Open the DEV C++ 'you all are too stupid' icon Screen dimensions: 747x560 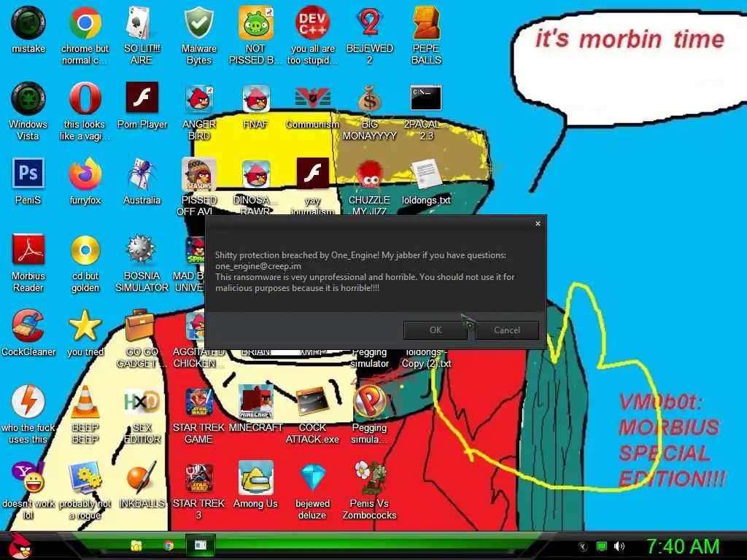pyautogui.click(x=312, y=23)
